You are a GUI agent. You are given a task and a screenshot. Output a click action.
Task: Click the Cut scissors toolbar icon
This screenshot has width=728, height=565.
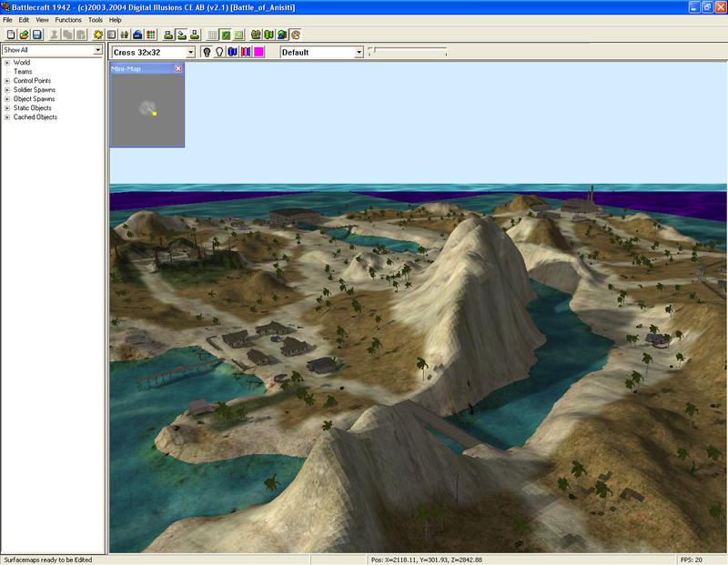tap(55, 35)
